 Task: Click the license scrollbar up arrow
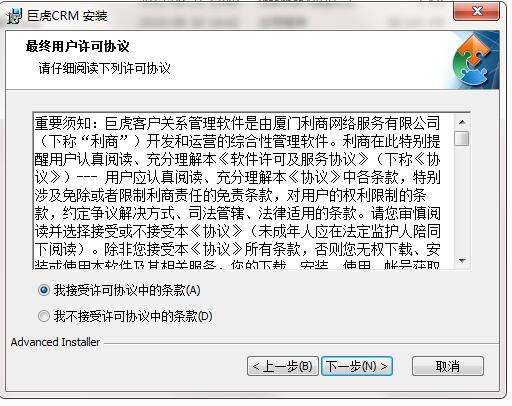pos(462,122)
